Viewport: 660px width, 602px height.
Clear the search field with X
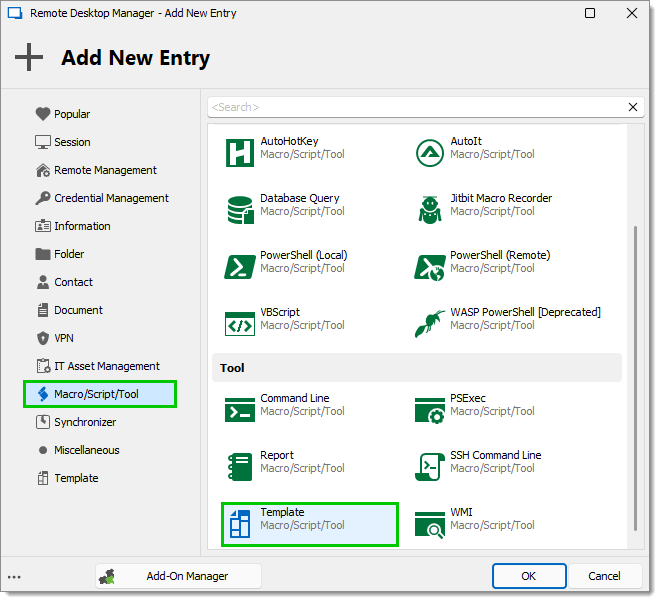633,107
